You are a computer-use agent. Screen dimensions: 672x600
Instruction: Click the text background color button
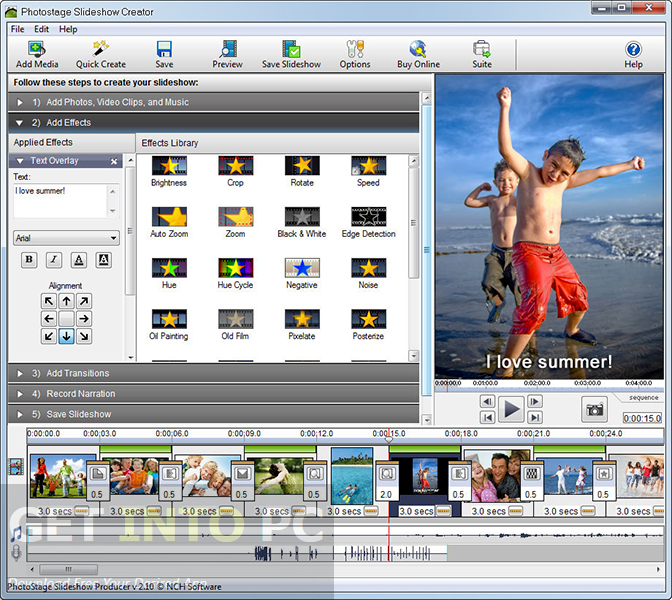[104, 260]
